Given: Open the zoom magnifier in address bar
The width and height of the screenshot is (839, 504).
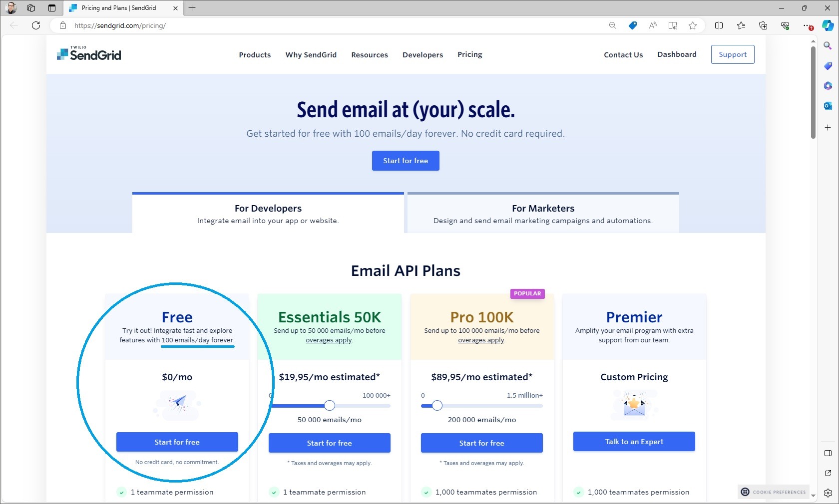Looking at the screenshot, I should point(613,25).
